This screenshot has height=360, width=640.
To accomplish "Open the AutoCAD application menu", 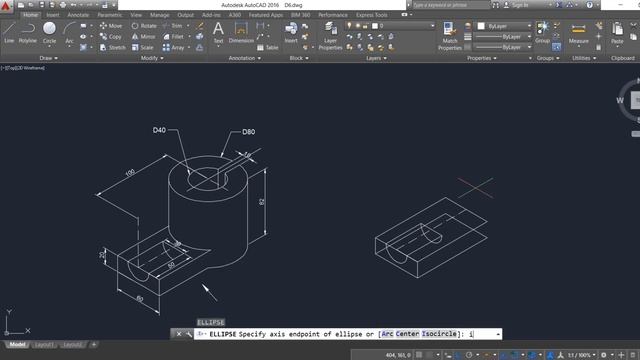I will 6,6.
